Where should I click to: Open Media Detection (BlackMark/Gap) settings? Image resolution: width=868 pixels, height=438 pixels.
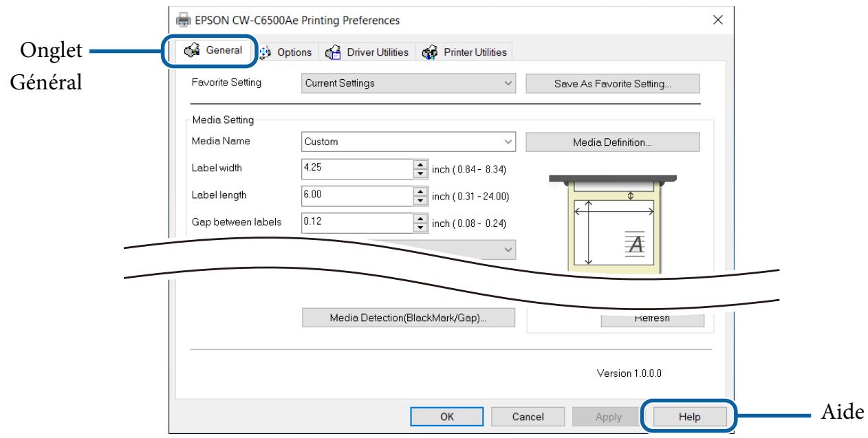click(409, 318)
